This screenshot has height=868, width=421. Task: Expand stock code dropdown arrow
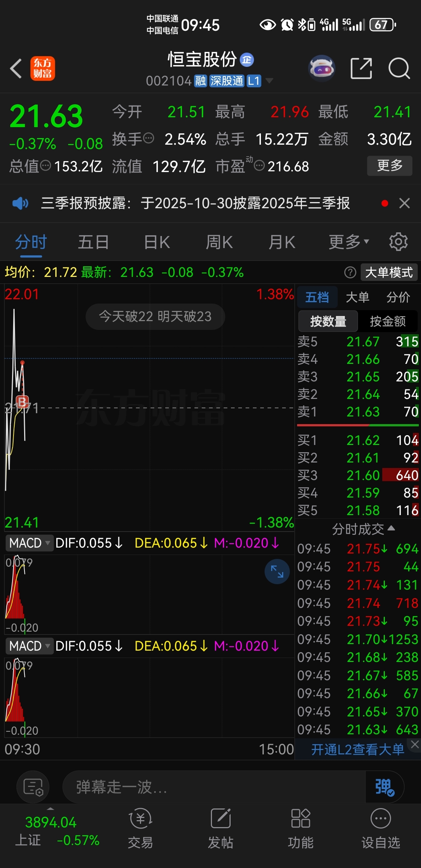point(269,81)
